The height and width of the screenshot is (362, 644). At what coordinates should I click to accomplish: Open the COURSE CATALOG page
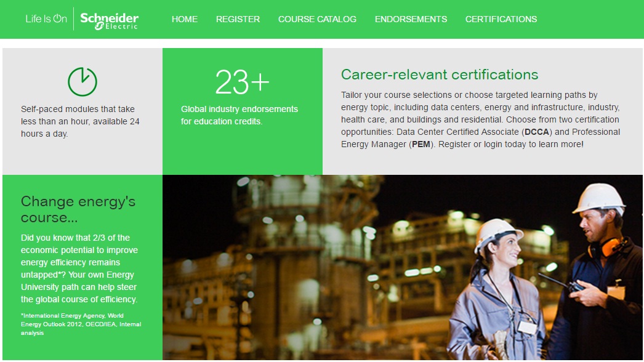pyautogui.click(x=318, y=19)
